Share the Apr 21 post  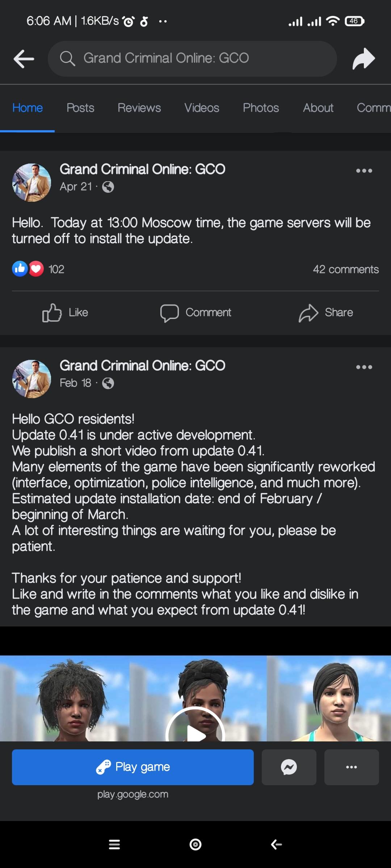(x=326, y=312)
